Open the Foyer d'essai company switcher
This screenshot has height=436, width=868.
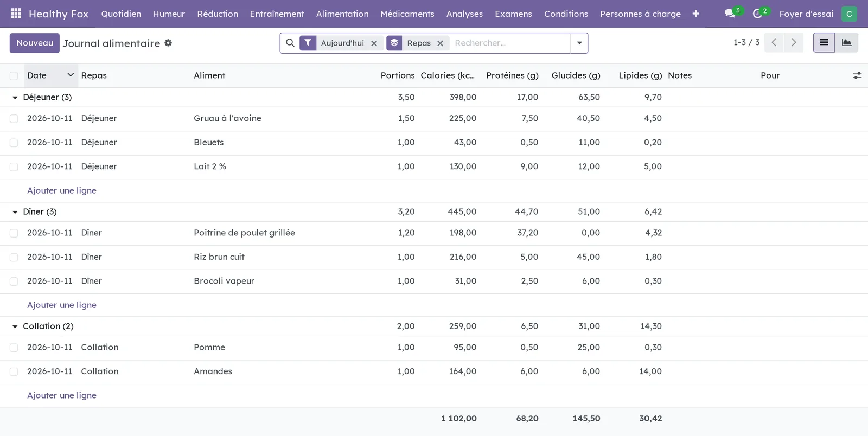point(806,14)
